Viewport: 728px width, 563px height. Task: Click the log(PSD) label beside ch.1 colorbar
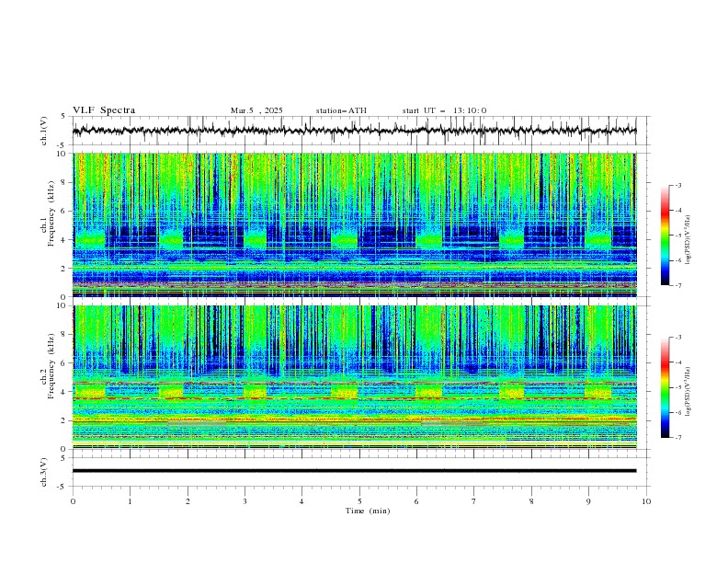tap(688, 240)
